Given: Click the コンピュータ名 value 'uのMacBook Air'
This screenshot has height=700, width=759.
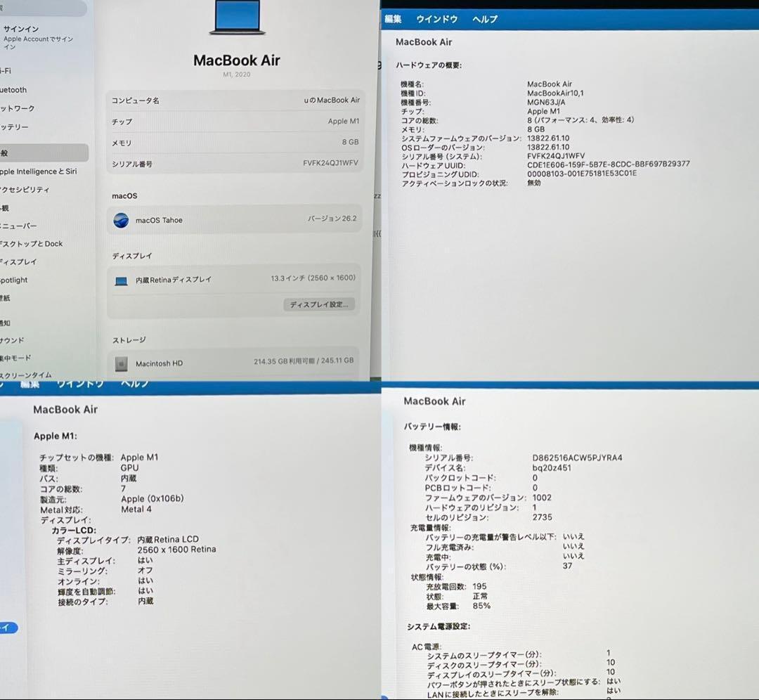Looking at the screenshot, I should tap(332, 101).
